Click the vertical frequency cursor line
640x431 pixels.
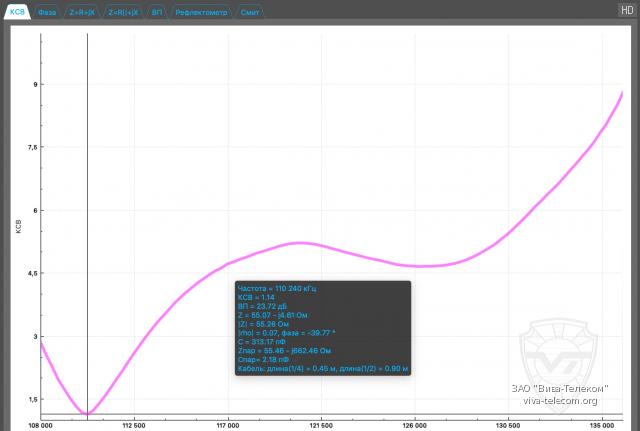pos(87,200)
